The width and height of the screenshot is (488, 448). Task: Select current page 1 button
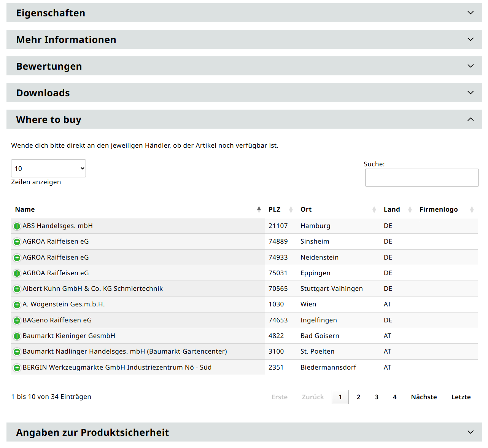(x=340, y=397)
